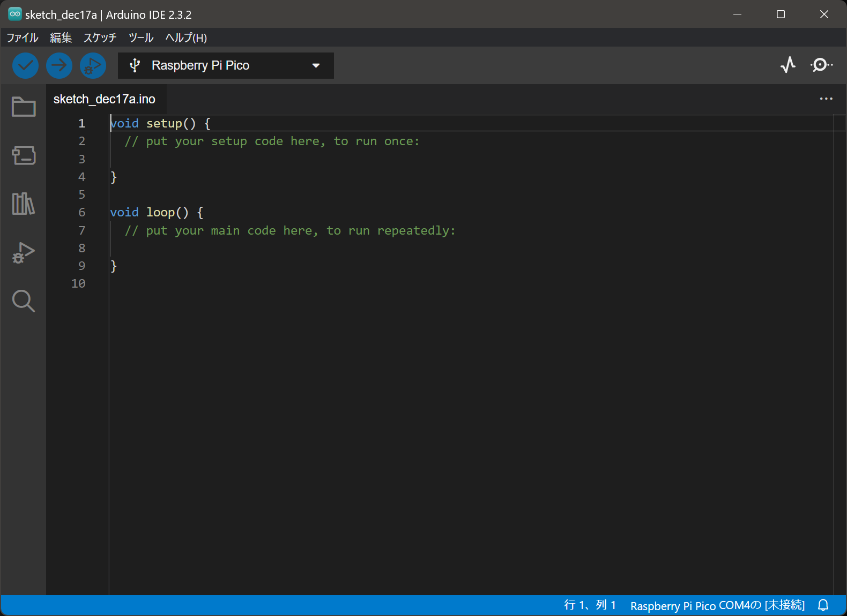The image size is (847, 616).
Task: Open the Boards Manager sidebar panel
Action: [24, 155]
